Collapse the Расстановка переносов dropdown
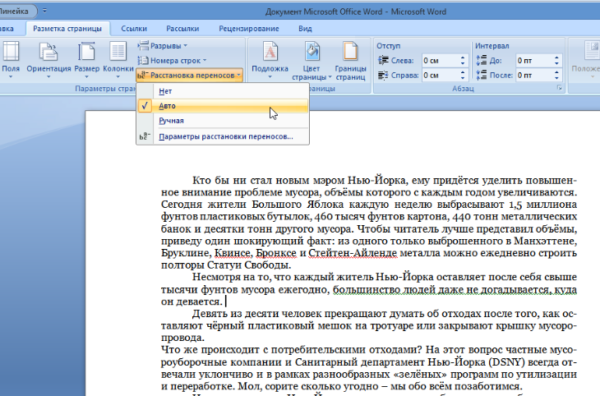This screenshot has height=396, width=600. pyautogui.click(x=190, y=75)
